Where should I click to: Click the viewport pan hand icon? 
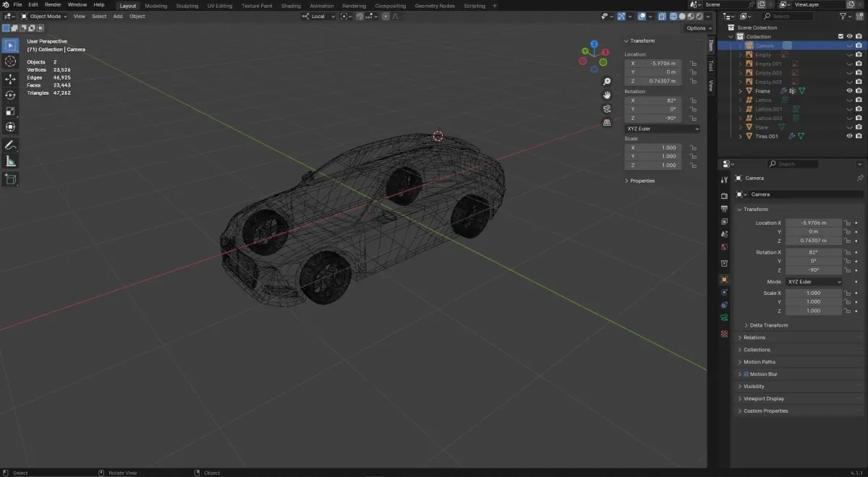coord(607,95)
